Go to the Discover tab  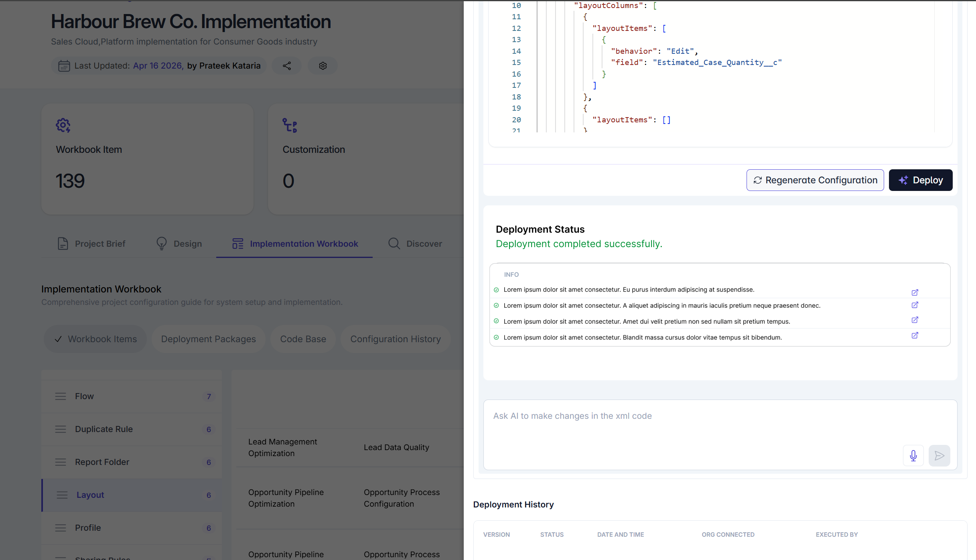click(x=415, y=243)
